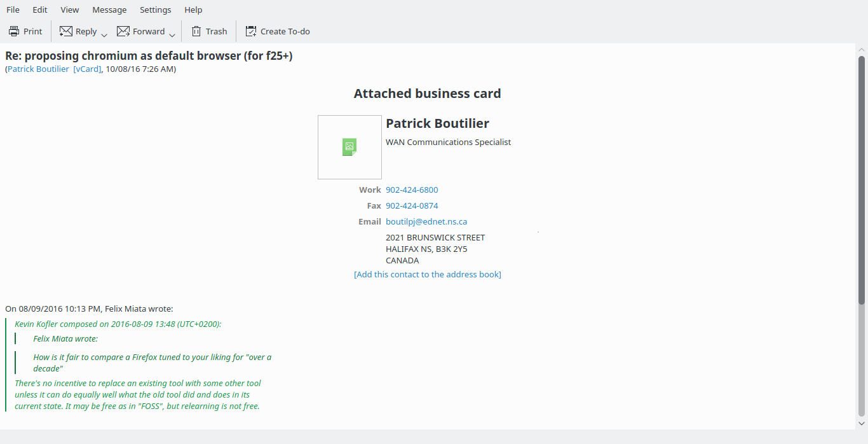Open the Settings menu
Image resolution: width=868 pixels, height=444 pixels.
[156, 10]
